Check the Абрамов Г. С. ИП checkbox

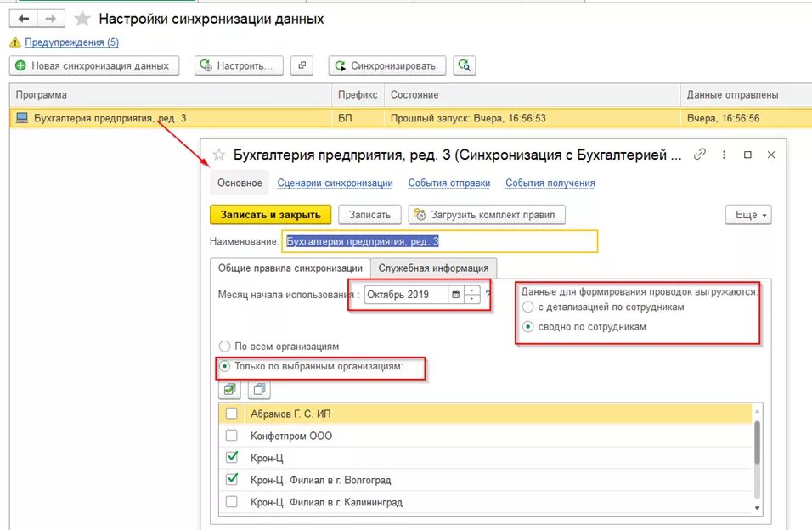tap(232, 414)
